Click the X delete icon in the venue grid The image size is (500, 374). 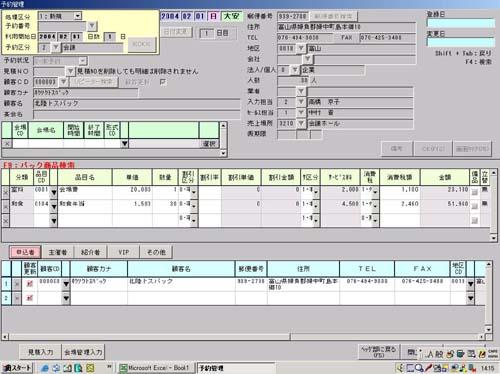coord(7,144)
